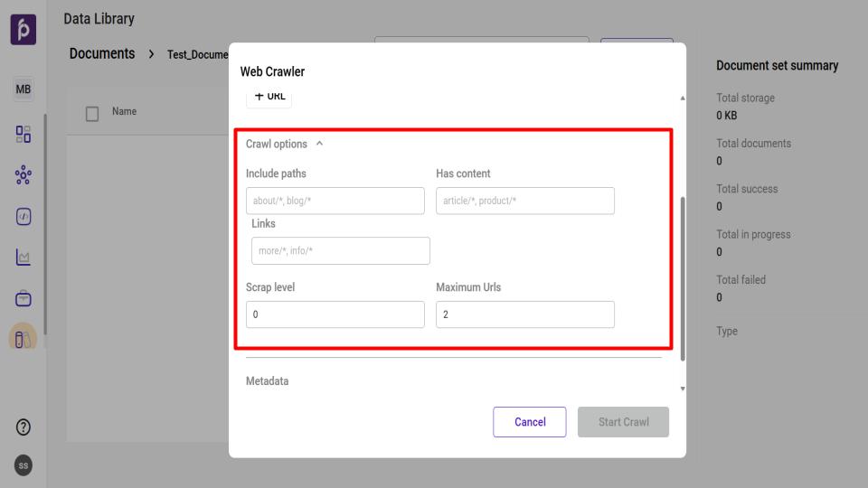Open the MB workspace badge
This screenshot has height=488, width=868.
click(24, 89)
